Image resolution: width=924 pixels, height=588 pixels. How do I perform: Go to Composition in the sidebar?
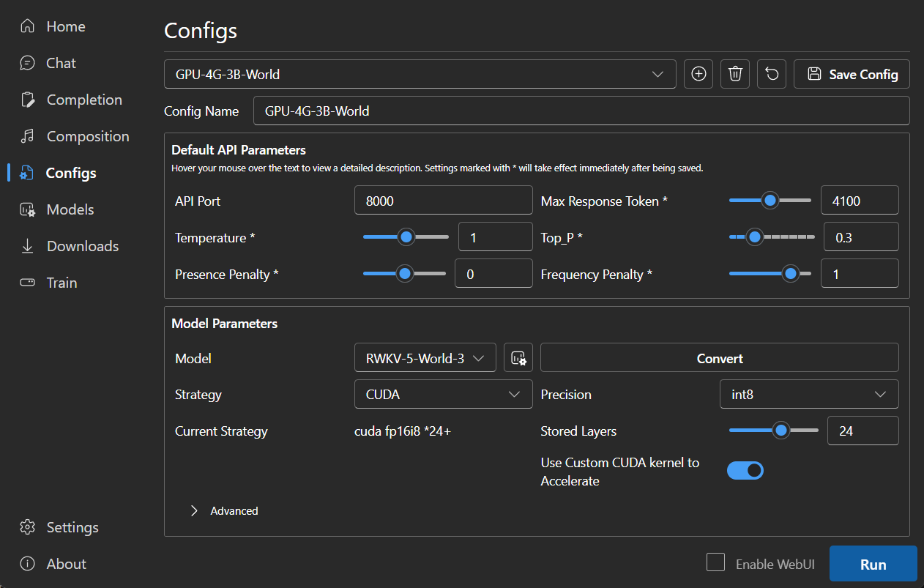pyautogui.click(x=87, y=136)
